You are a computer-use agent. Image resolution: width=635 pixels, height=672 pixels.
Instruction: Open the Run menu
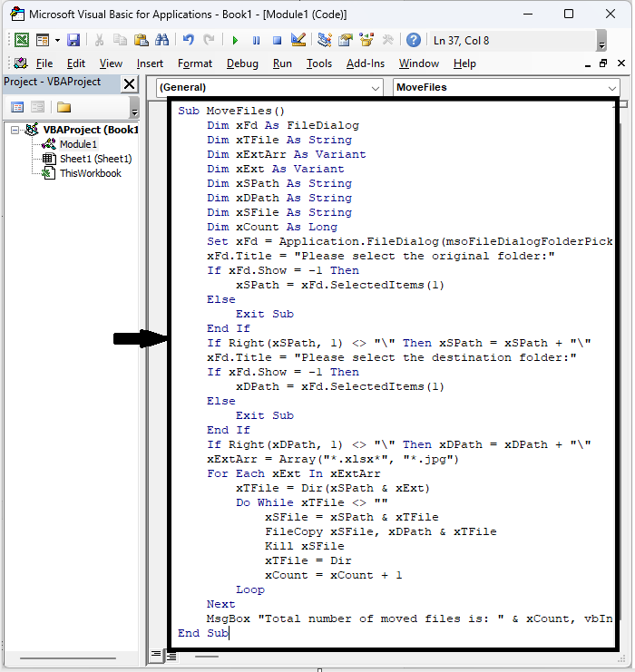coord(282,63)
